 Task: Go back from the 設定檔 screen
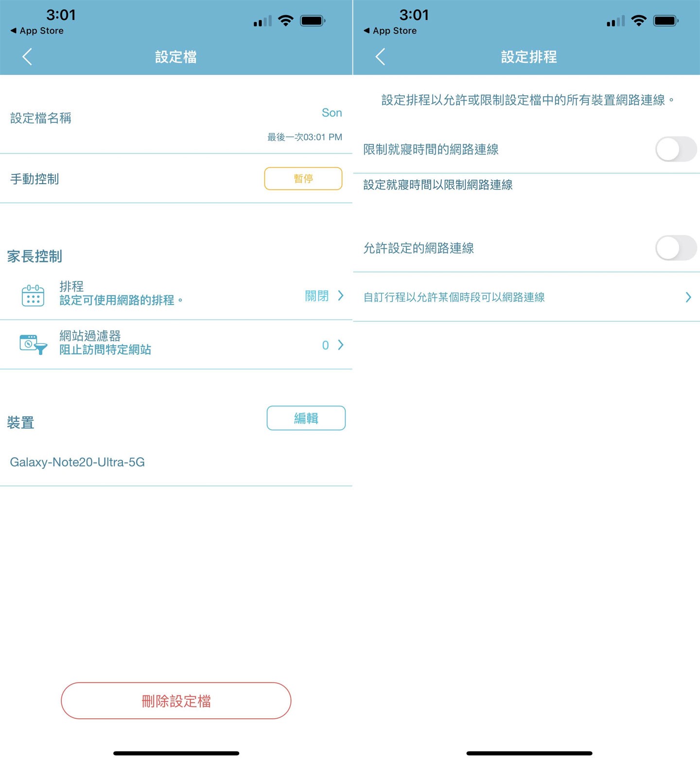[27, 57]
